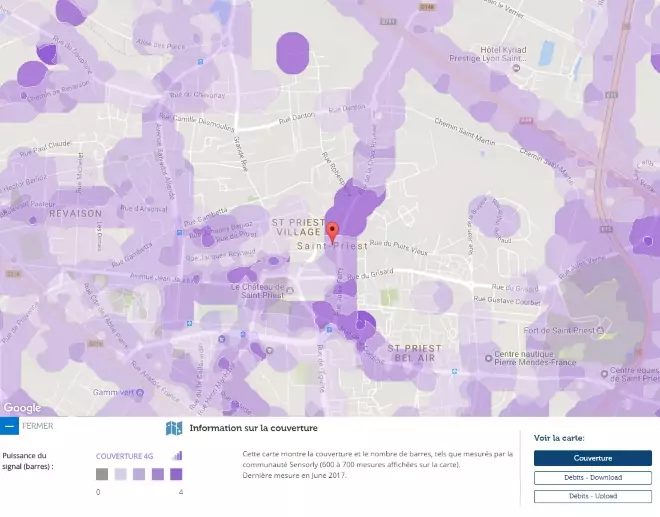This screenshot has height=517, width=660.
Task: Click the Centre nautique Pierre Mendès-France marker
Action: tap(489, 357)
